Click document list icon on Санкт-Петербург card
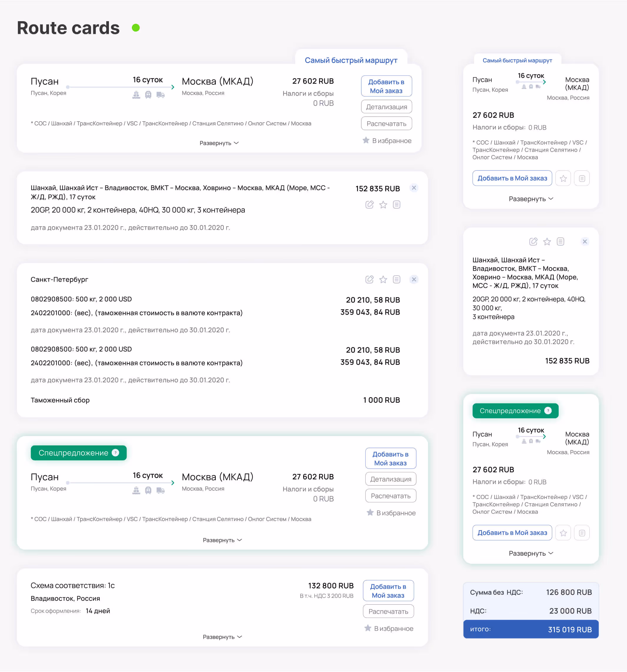627x672 pixels. [x=396, y=279]
